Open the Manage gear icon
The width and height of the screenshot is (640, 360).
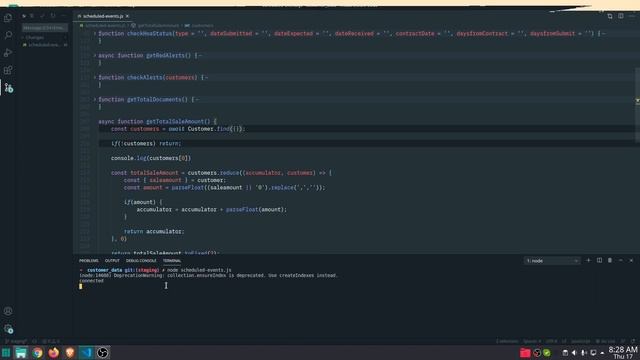8,329
